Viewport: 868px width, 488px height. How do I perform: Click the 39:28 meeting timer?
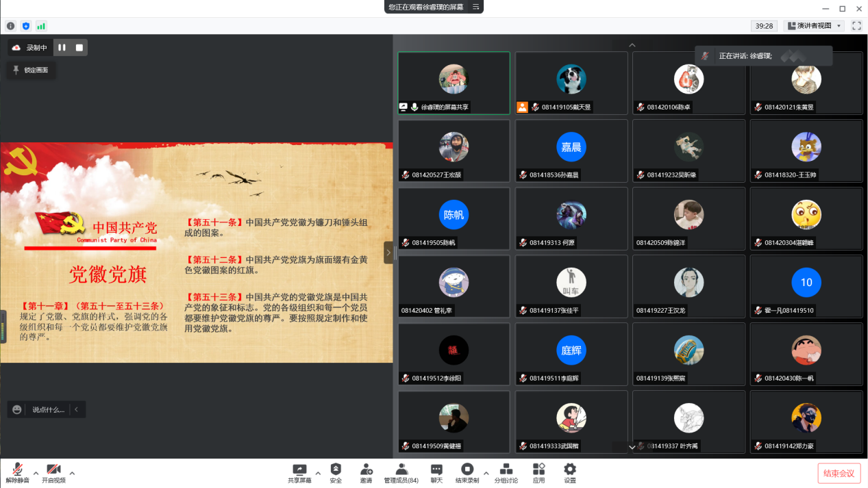(x=764, y=26)
